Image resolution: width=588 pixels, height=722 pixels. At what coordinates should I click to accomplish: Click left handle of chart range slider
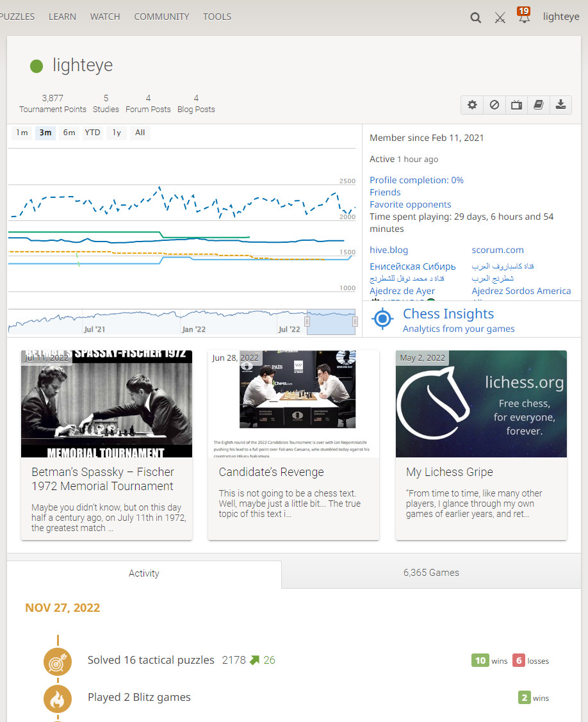click(x=307, y=322)
